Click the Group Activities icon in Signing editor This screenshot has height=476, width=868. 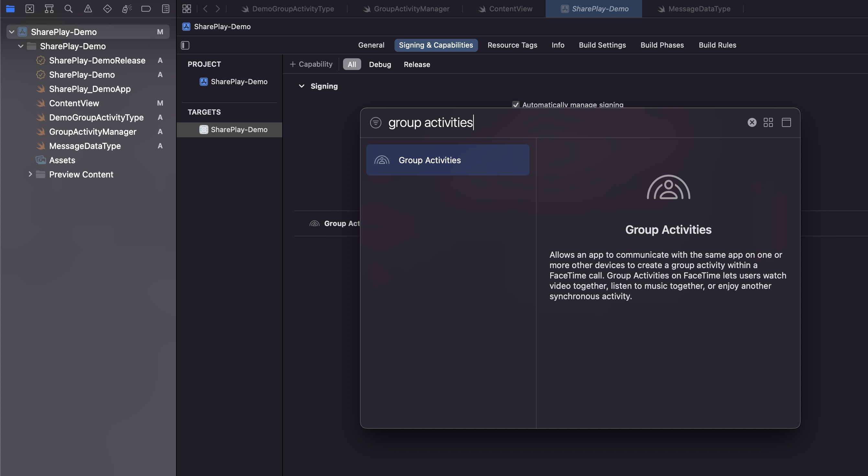[314, 223]
